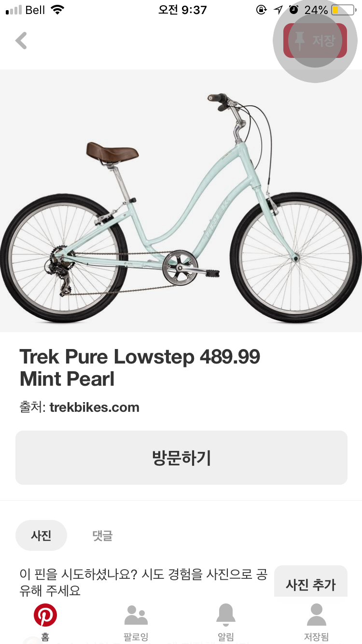
Task: Open the 저장됨 profile icon
Action: tap(317, 615)
